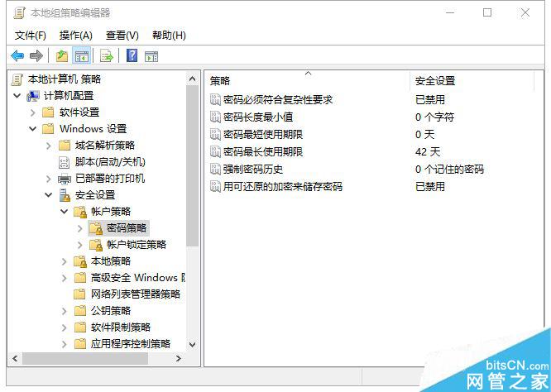This screenshot has width=551, height=392.
Task: Sort by the 策略 column header
Action: [307, 81]
